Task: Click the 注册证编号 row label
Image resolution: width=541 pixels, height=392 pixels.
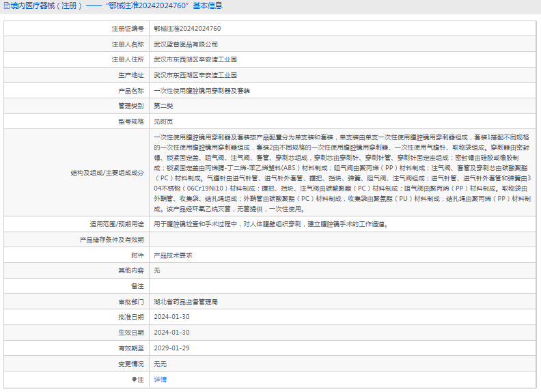Action: coord(128,29)
